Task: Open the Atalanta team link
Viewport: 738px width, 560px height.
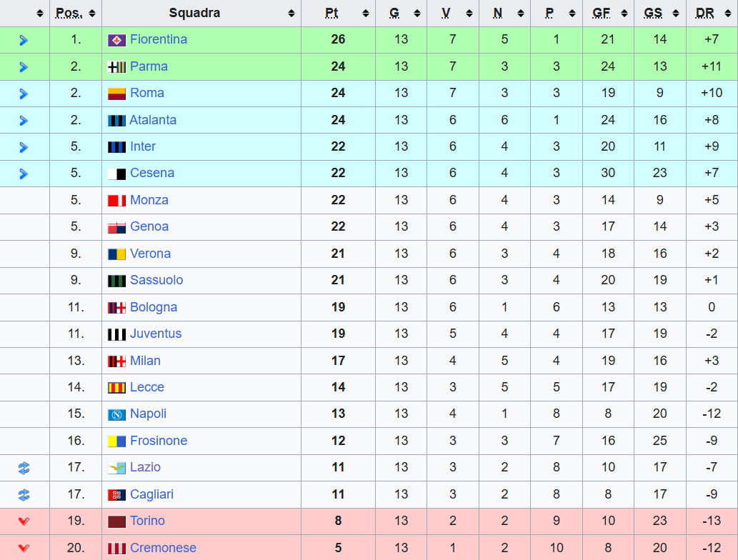Action: (153, 120)
